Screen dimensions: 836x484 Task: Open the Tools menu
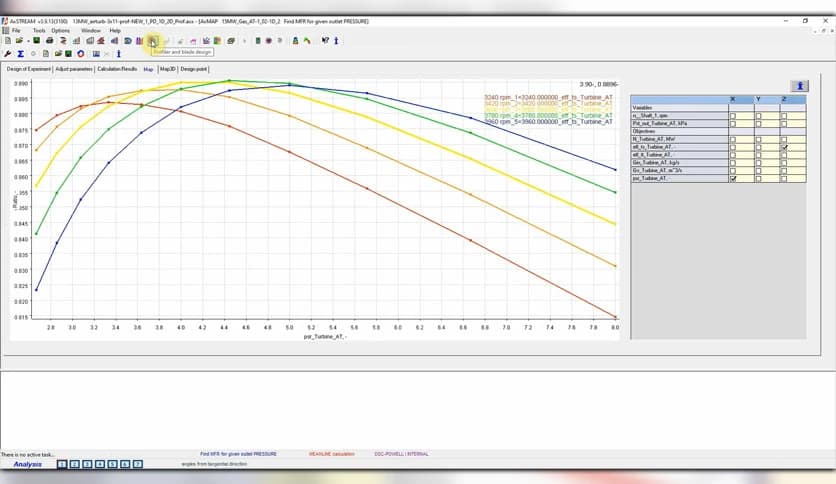click(x=39, y=31)
